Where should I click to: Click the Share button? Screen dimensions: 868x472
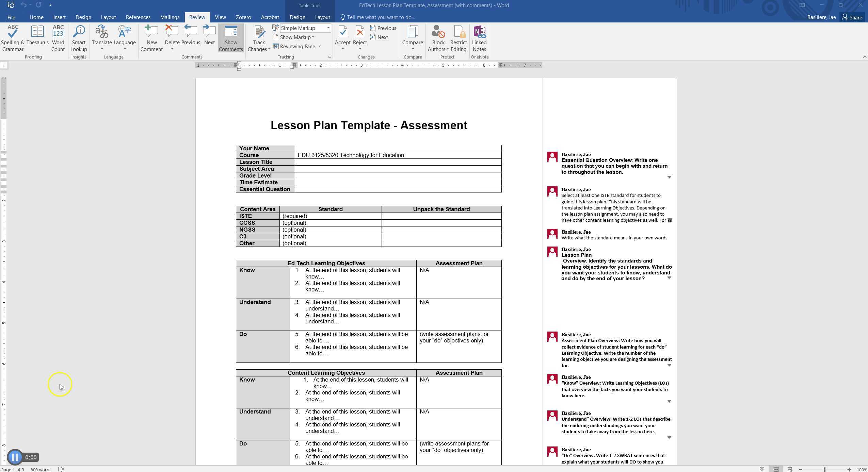(852, 17)
